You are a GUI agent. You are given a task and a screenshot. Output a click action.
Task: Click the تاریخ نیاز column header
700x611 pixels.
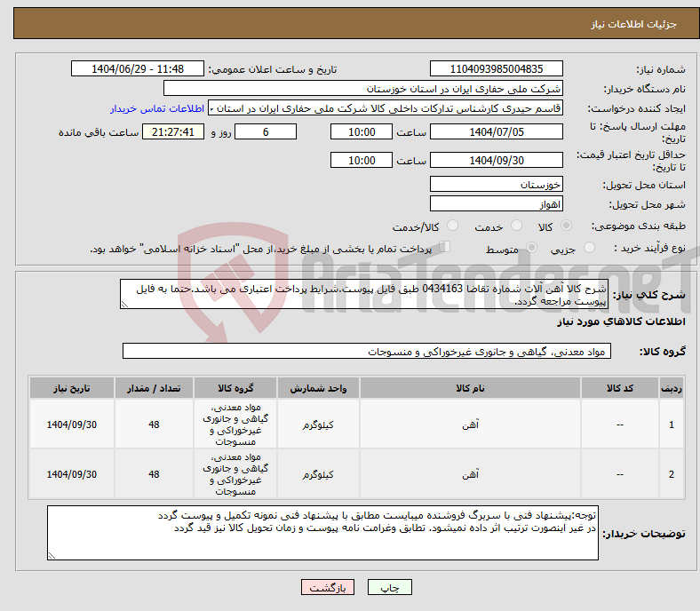pos(71,388)
